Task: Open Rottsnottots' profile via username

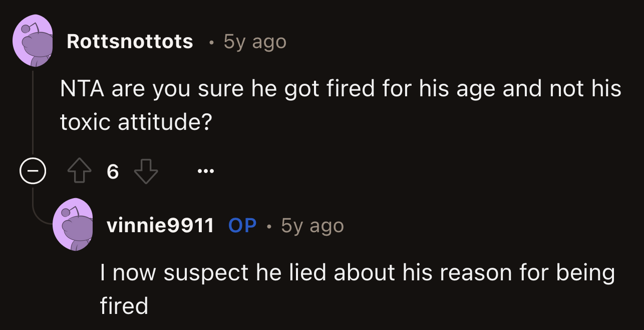Action: [130, 42]
